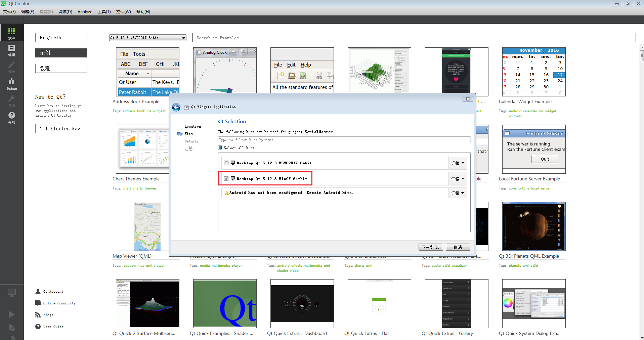This screenshot has height=340, width=644.
Task: Open the Analyze menu
Action: (x=85, y=11)
